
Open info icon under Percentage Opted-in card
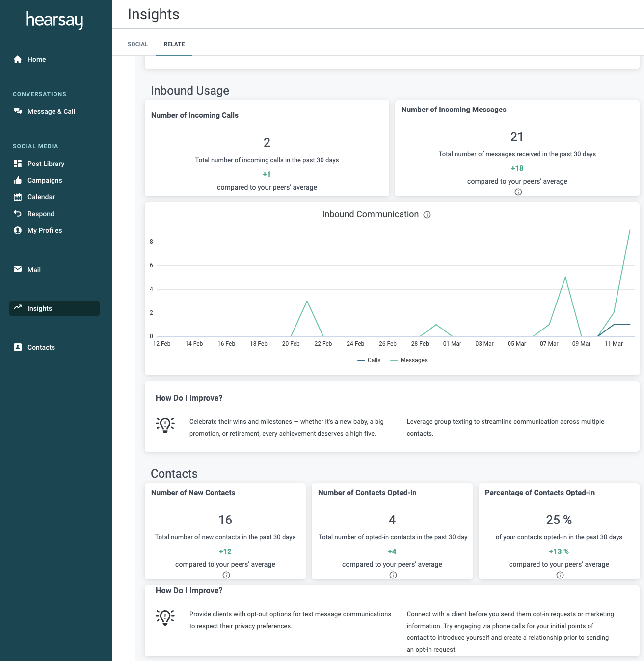[x=560, y=575]
